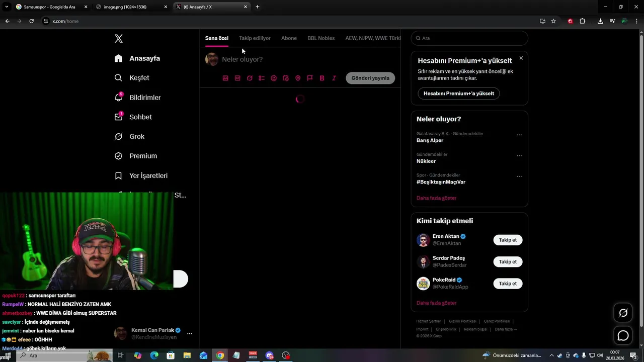Open more options for Nükleer trend
This screenshot has height=362, width=644.
coord(519,155)
